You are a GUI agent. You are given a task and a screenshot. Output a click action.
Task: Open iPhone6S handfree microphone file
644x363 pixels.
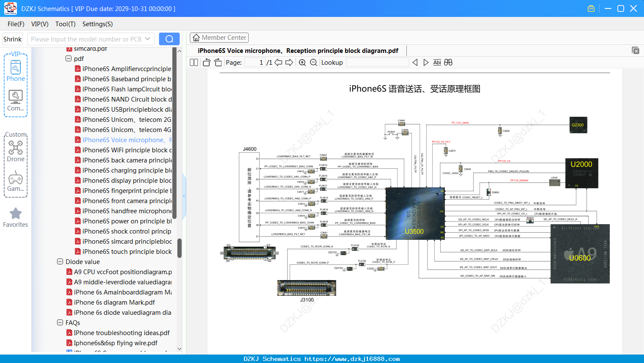(127, 211)
